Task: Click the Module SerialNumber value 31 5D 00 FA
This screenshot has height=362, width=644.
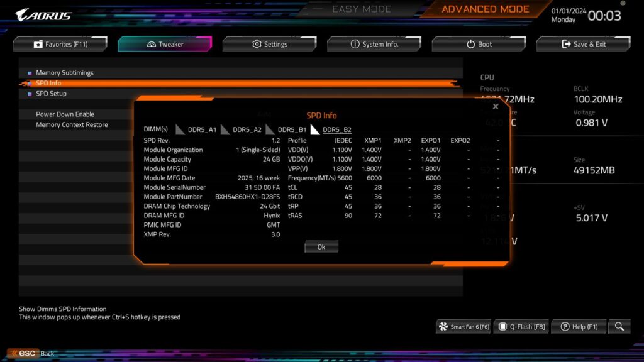Action: click(262, 187)
